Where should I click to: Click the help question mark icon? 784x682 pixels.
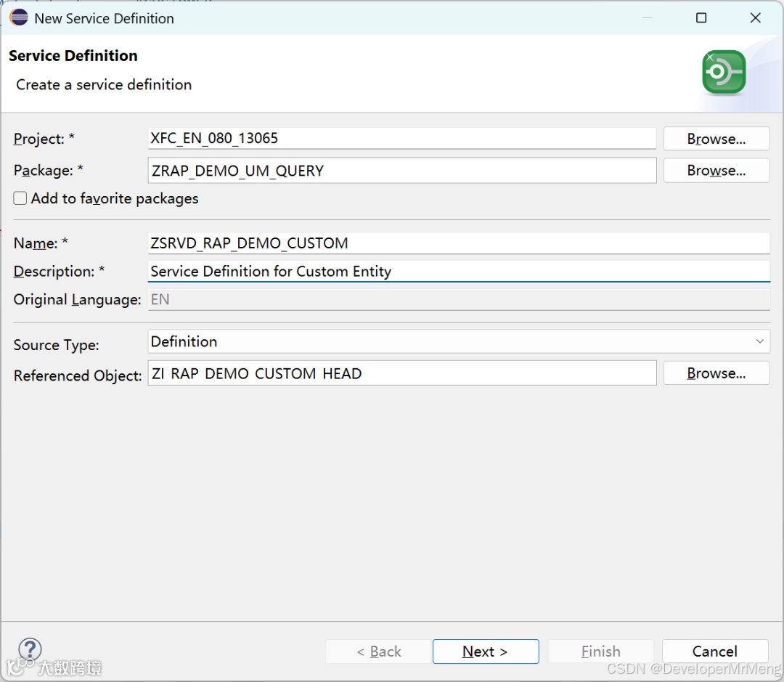(x=30, y=649)
